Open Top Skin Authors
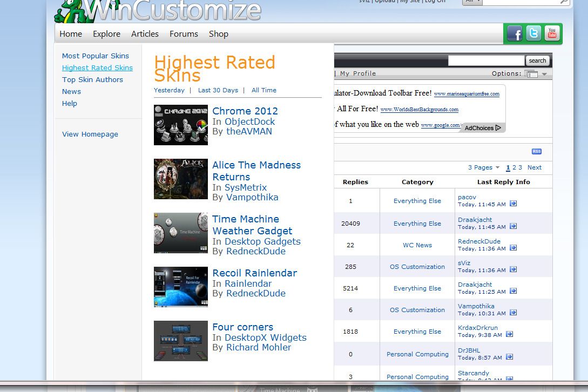Viewport: 588px width, 392px height. (x=92, y=79)
